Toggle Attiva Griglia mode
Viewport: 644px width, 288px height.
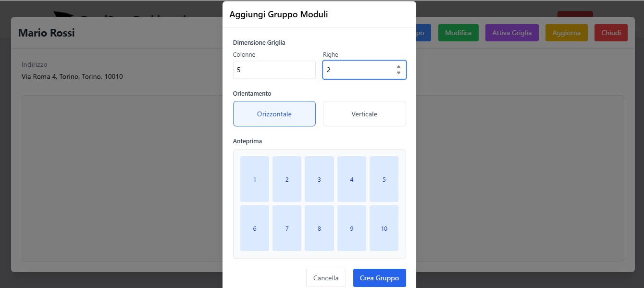point(512,32)
